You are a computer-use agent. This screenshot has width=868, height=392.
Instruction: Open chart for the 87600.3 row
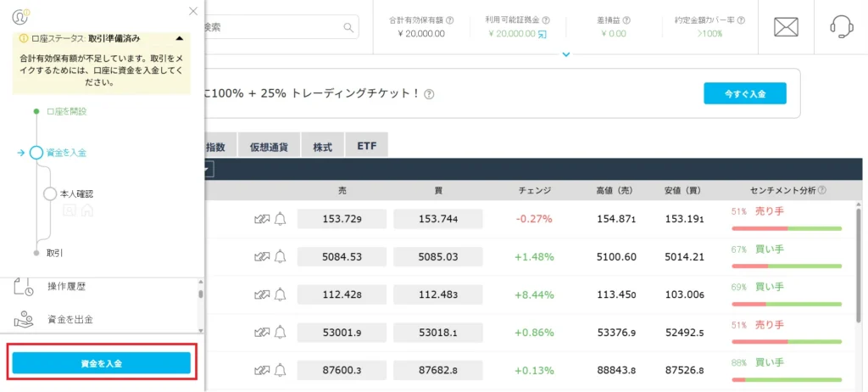[x=261, y=371]
